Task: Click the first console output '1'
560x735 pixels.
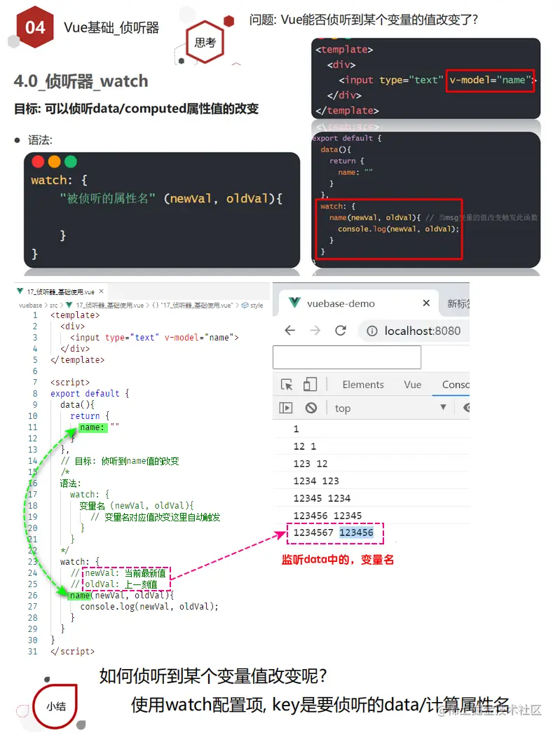Action: (x=296, y=429)
